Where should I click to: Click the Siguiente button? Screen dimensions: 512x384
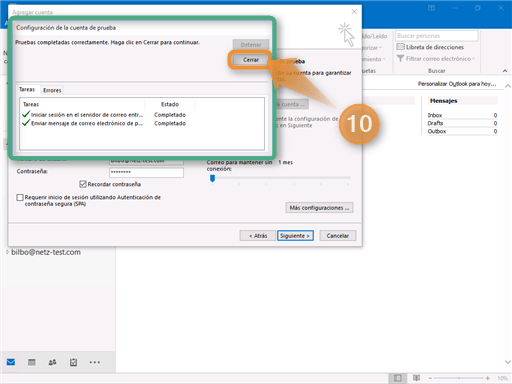295,236
